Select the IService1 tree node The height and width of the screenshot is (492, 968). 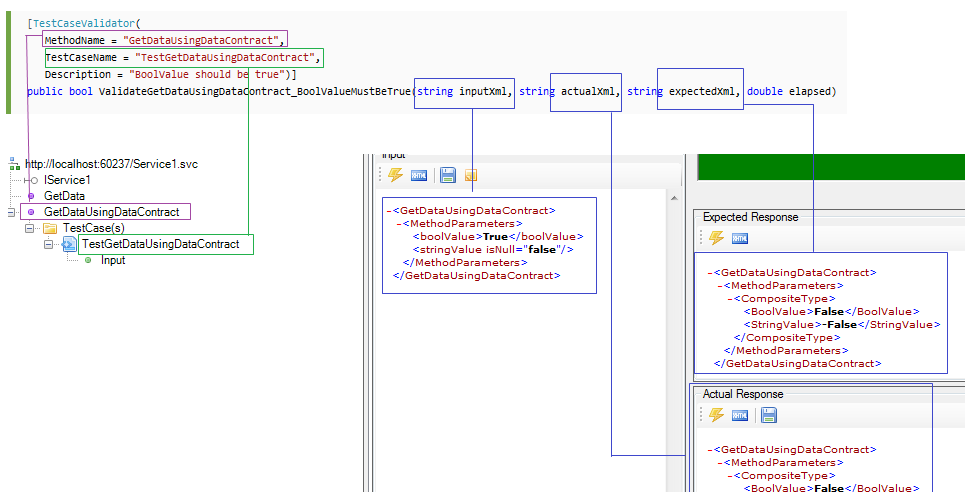pos(67,180)
